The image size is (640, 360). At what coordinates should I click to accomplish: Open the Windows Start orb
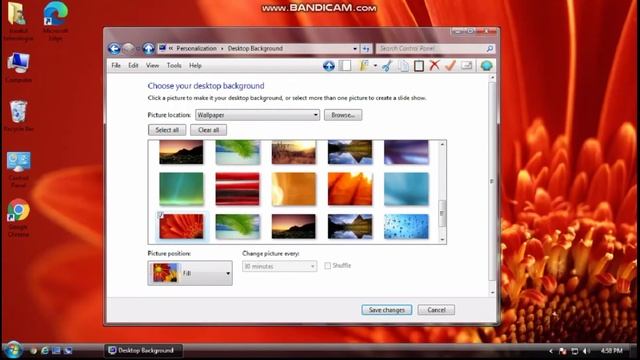(12, 350)
